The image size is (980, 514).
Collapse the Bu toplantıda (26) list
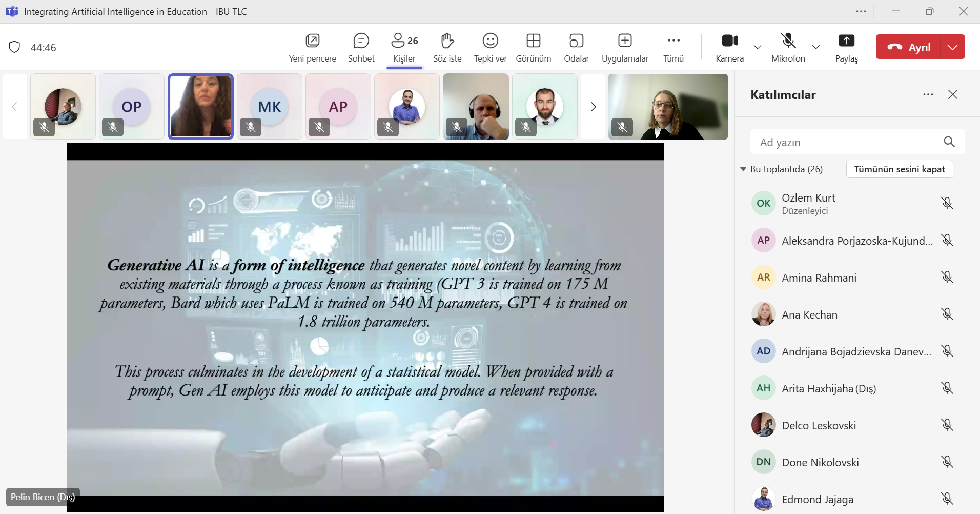click(x=743, y=169)
